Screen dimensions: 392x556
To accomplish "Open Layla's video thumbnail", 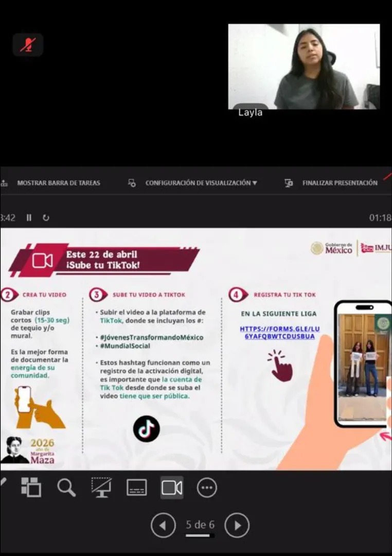I will click(304, 66).
